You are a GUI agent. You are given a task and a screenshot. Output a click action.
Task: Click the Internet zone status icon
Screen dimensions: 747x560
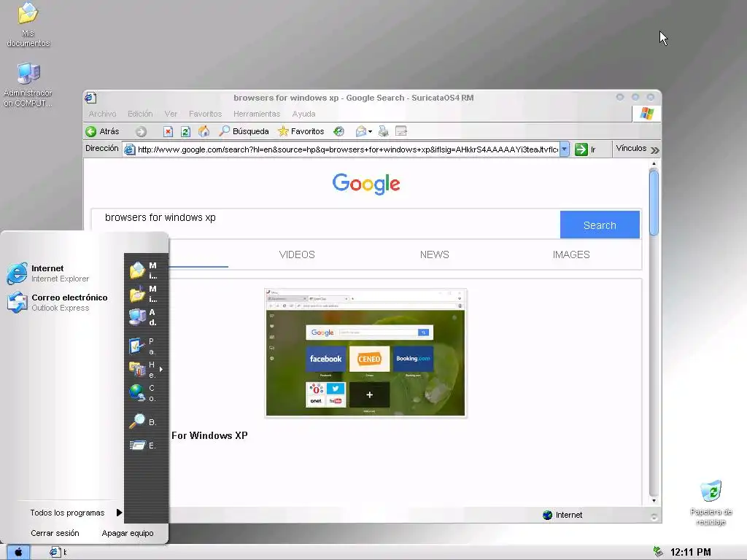(547, 515)
